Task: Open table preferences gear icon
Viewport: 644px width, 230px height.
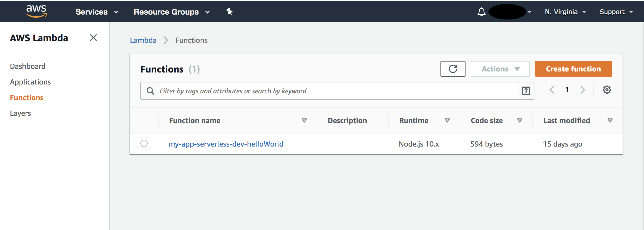Action: tap(607, 90)
